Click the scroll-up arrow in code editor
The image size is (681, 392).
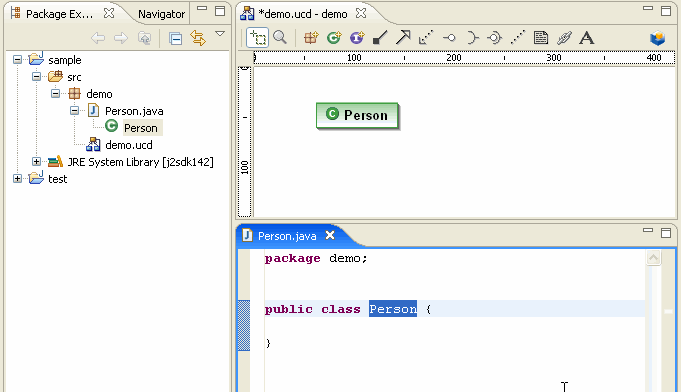click(653, 258)
